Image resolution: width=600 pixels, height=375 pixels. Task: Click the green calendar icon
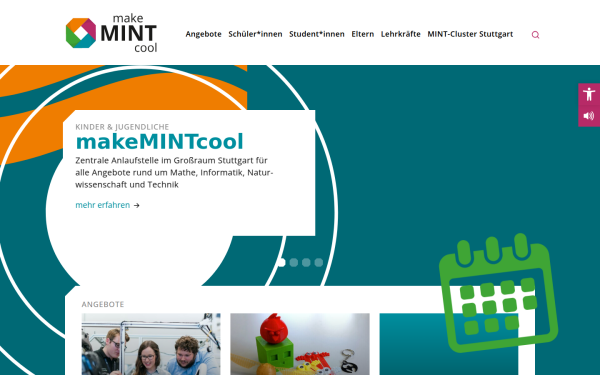pyautogui.click(x=499, y=293)
